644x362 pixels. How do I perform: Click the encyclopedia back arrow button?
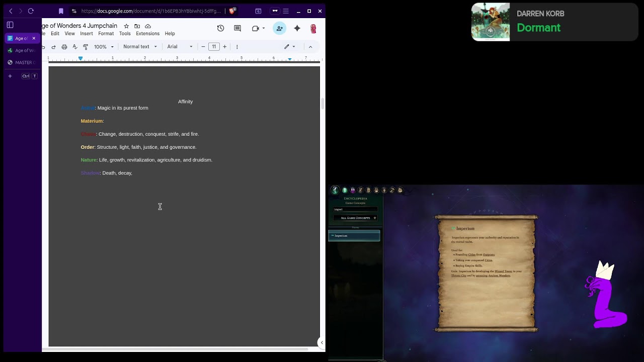click(x=335, y=190)
